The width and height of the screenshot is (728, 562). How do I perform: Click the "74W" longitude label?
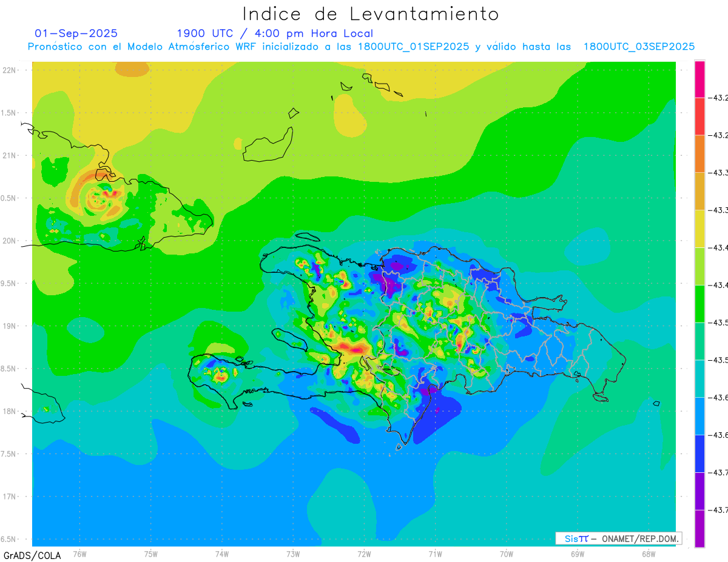click(x=221, y=554)
